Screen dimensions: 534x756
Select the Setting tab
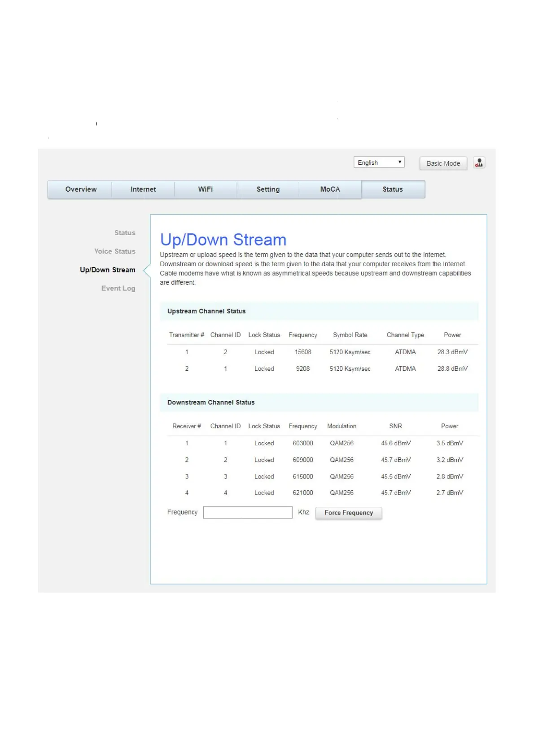[268, 189]
